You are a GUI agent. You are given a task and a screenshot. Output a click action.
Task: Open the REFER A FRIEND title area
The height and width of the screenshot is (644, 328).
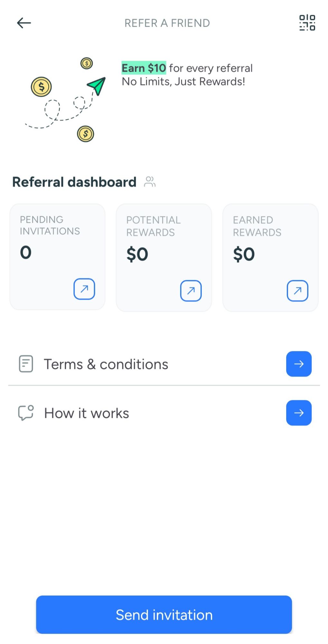click(x=167, y=23)
